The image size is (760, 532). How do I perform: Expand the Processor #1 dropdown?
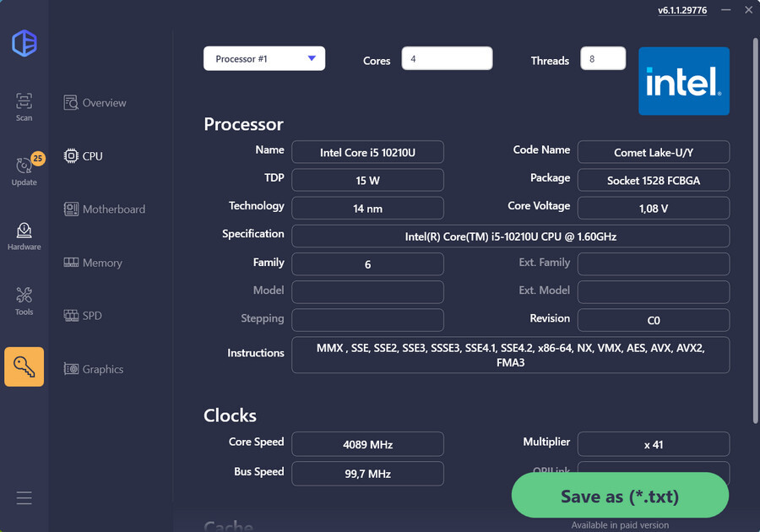pos(264,58)
